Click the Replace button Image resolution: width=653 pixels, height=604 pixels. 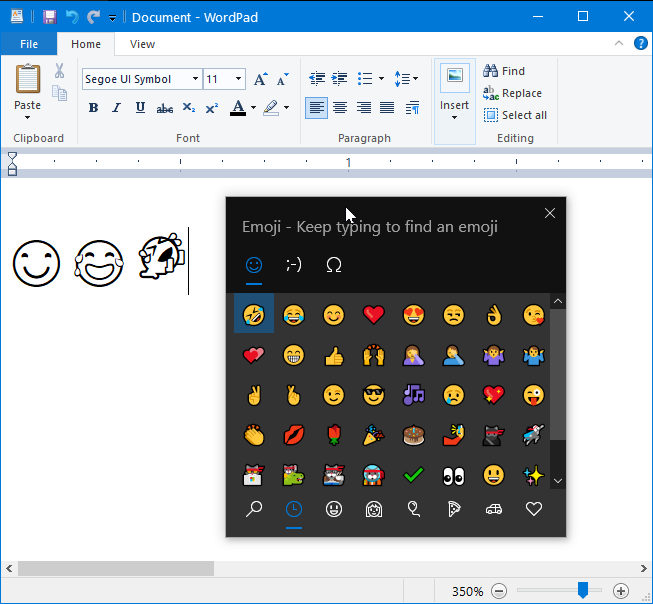(x=512, y=93)
